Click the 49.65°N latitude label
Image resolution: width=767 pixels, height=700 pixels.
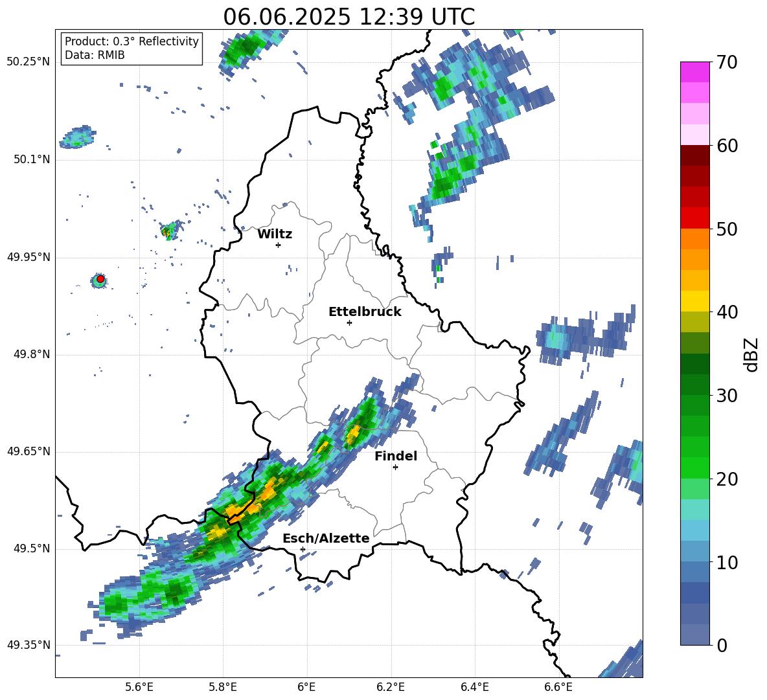(x=29, y=451)
